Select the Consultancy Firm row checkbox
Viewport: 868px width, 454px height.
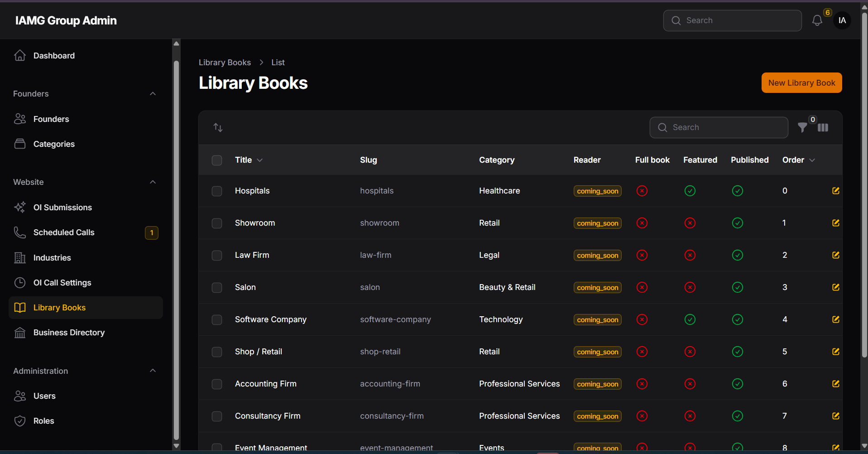click(217, 416)
